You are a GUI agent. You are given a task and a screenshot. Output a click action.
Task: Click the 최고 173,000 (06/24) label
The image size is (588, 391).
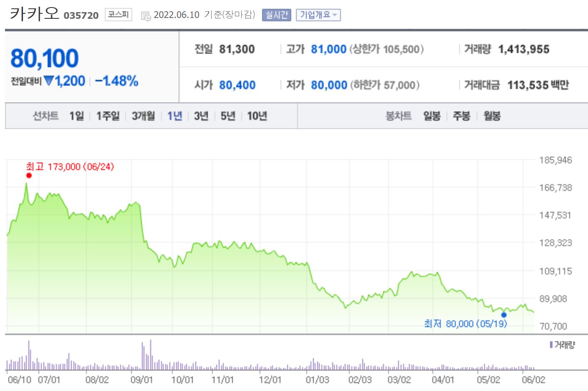coord(70,167)
